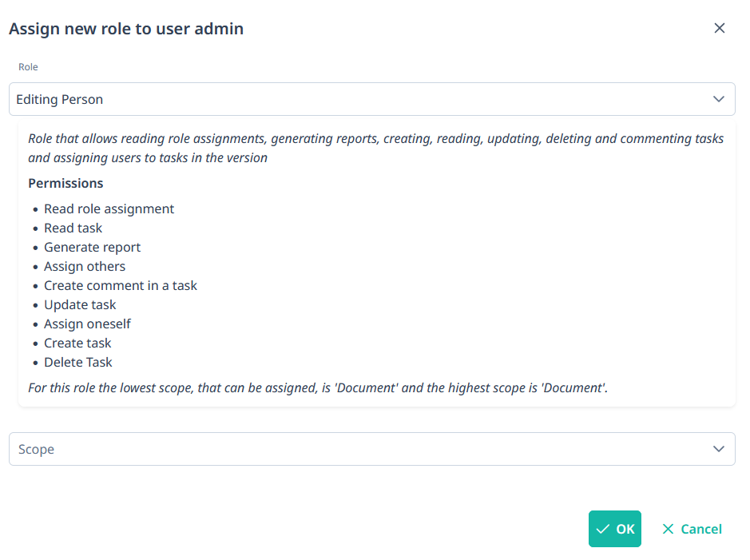Click the Permissions heading

click(65, 183)
